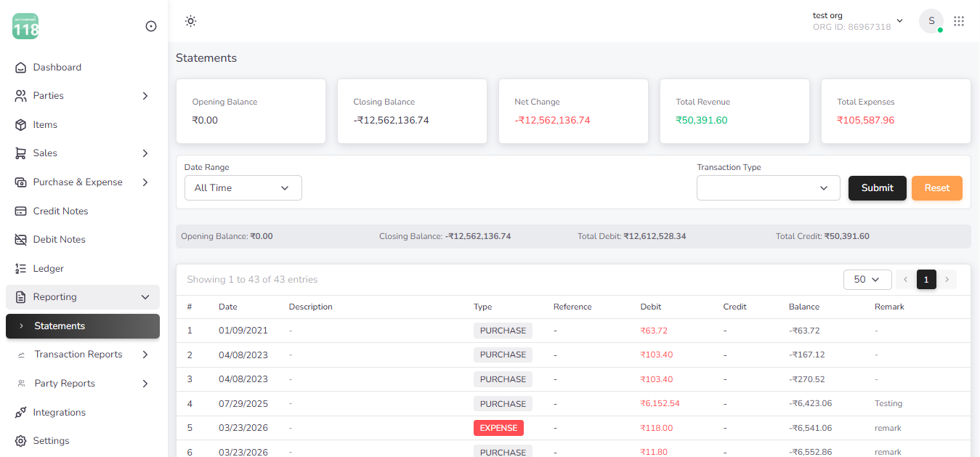Click the Credit Notes card icon
Screen dimensions: 980x457
pyautogui.click(x=20, y=211)
